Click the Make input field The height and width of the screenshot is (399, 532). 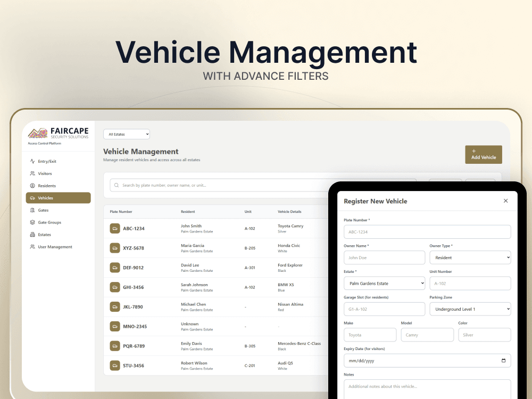click(370, 335)
